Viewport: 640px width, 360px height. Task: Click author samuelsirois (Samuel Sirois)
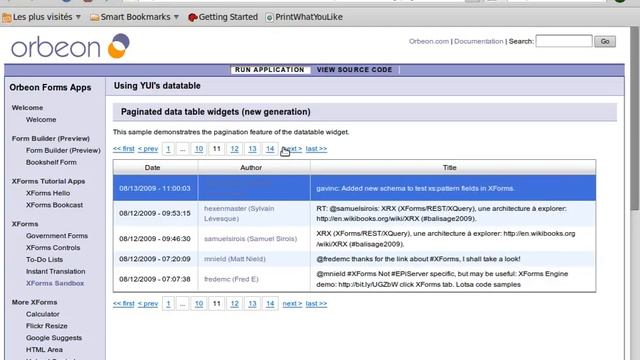[x=250, y=239]
